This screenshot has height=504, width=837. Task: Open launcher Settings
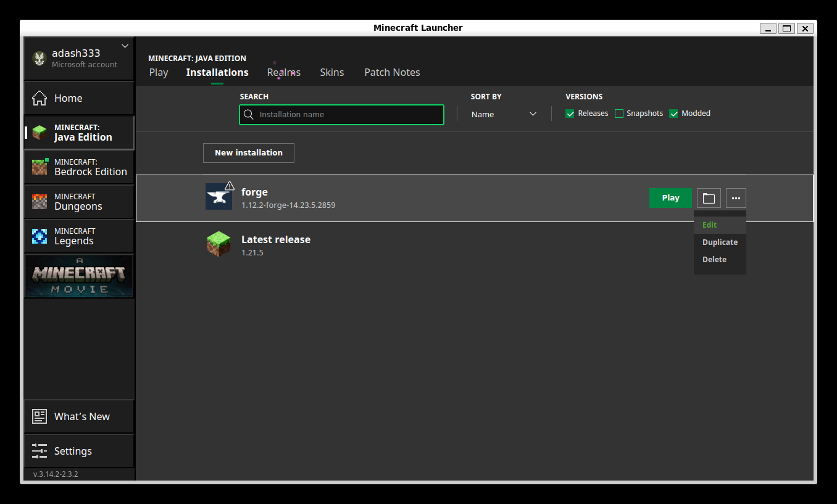(x=79, y=451)
